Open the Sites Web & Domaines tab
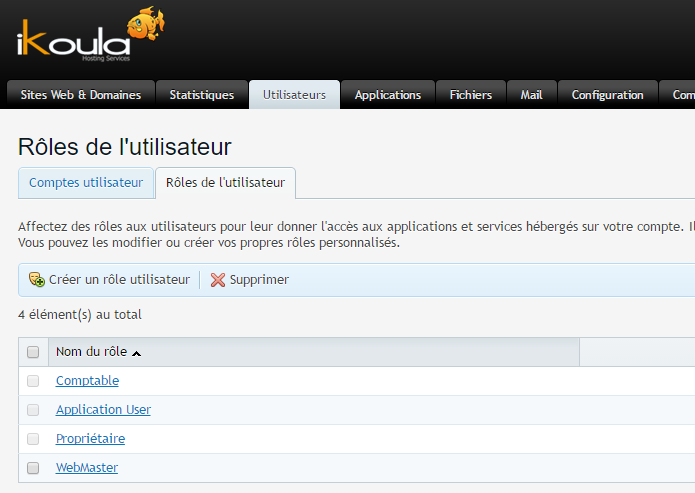 click(81, 95)
